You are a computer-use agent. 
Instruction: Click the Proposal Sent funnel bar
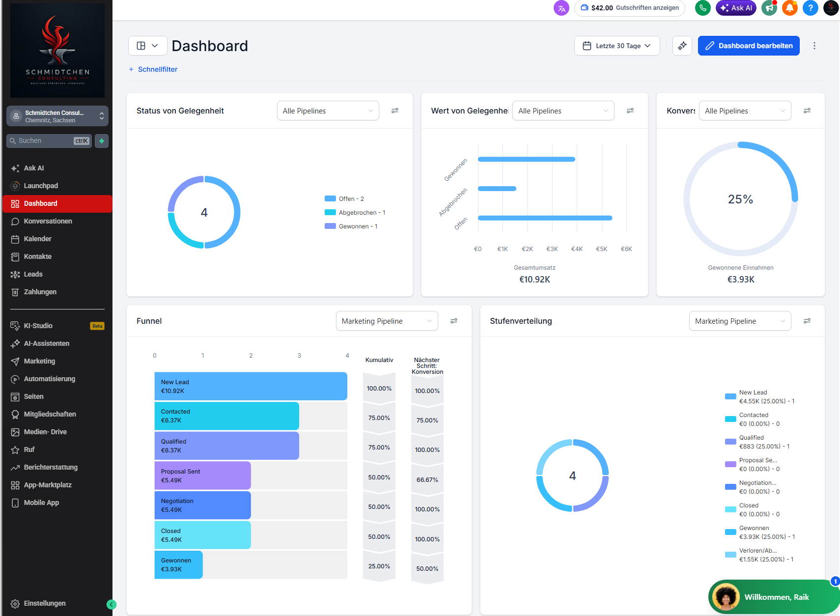point(202,476)
